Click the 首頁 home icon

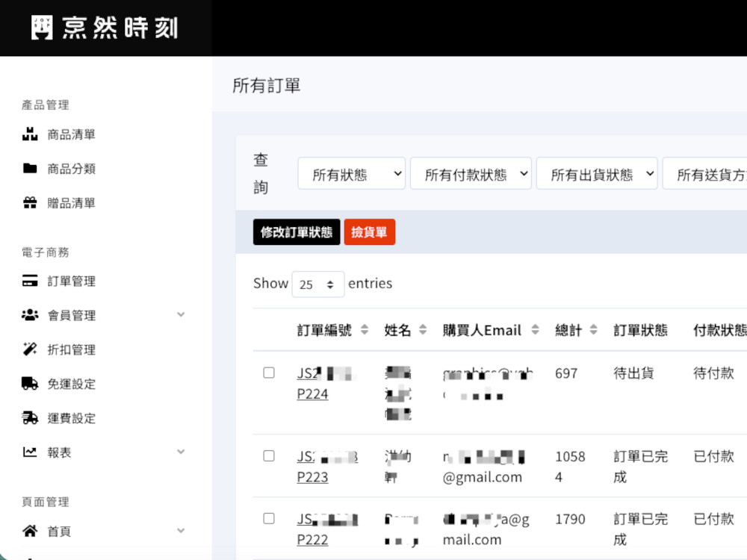(30, 530)
